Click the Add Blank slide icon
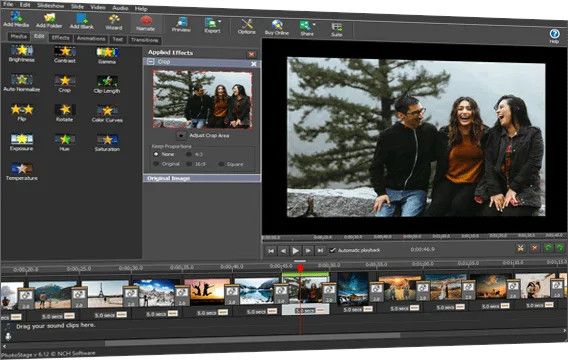The width and height of the screenshot is (568, 360). pos(82,21)
